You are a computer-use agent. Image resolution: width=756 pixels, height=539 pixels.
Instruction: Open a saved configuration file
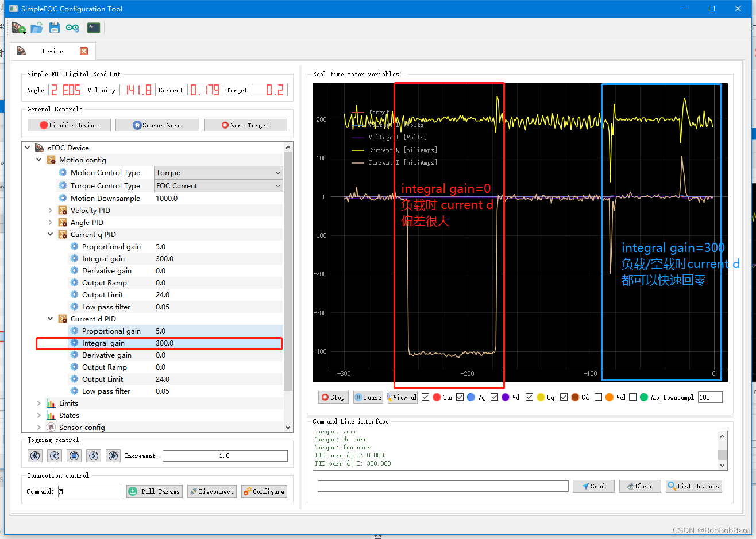(37, 28)
